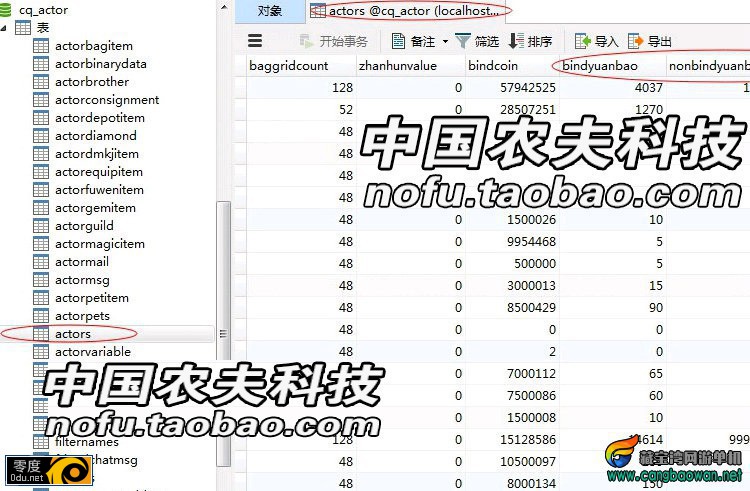Click the 排序 sort button
The image size is (750, 491).
pyautogui.click(x=530, y=41)
